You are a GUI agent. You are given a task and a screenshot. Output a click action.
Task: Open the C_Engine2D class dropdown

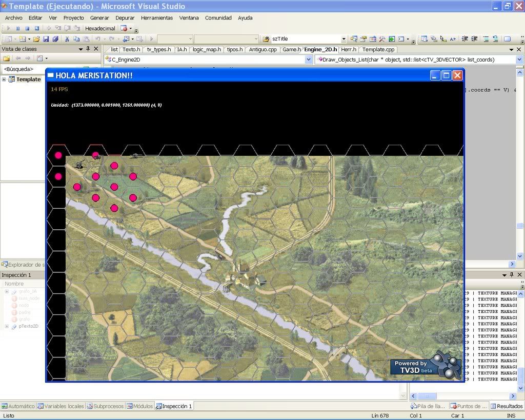point(308,59)
